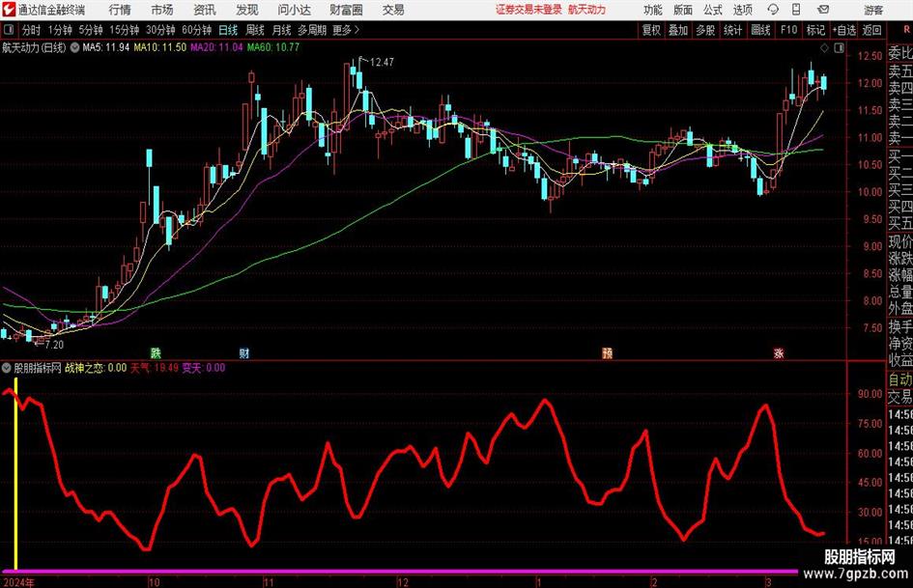This screenshot has height=588, width=913.
Task: Toggle the panel layout icon left of 分时
Action: click(9, 30)
